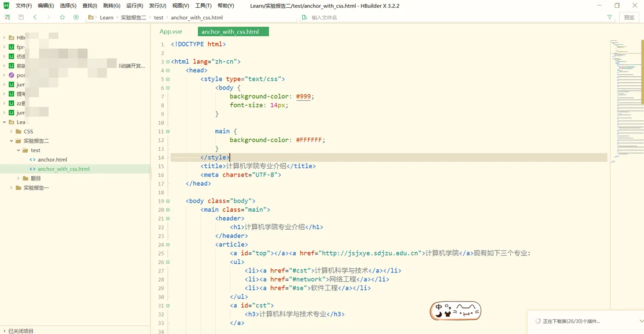Viewport: 644px width, 334px height.
Task: Collapse the Lea project folder arrow
Action: (x=5, y=122)
